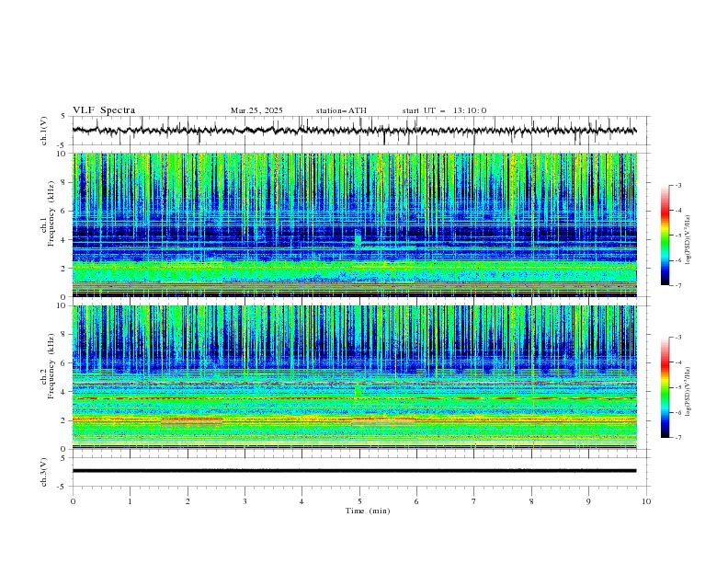Click the ch.1 voltage waveform trace
The height and width of the screenshot is (563, 728).
(x=354, y=131)
